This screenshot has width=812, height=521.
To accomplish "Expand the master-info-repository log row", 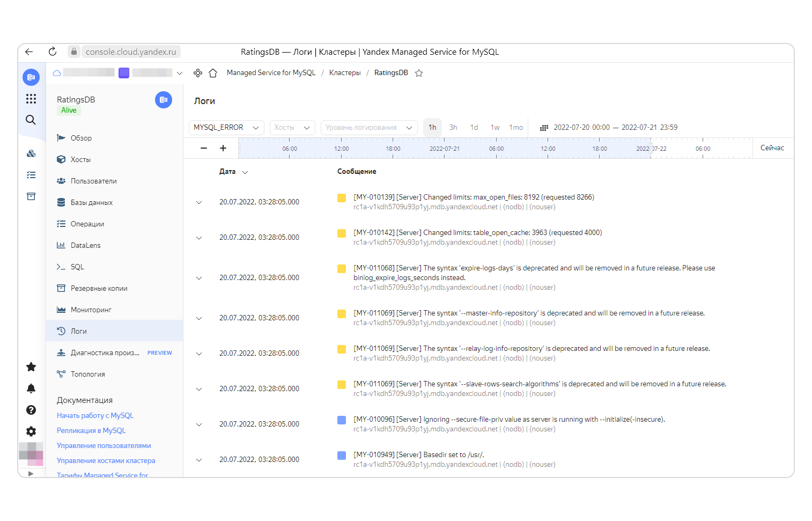I will click(199, 318).
